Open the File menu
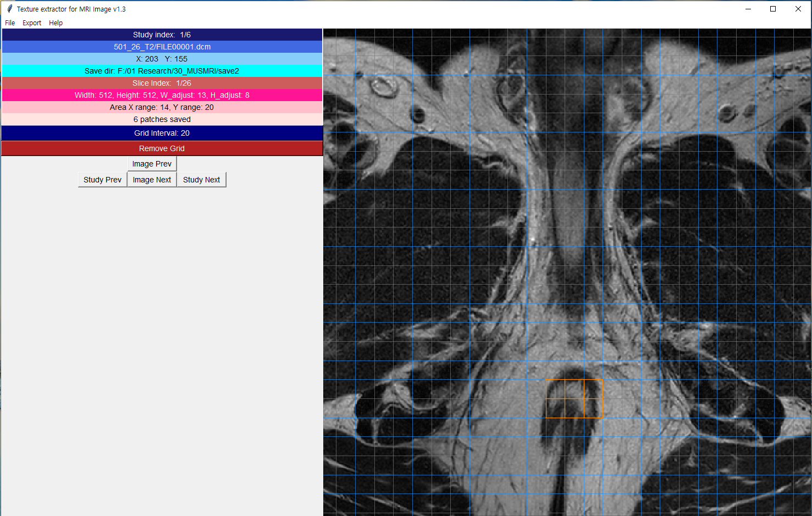Screen dimensions: 812x516 (x=9, y=23)
